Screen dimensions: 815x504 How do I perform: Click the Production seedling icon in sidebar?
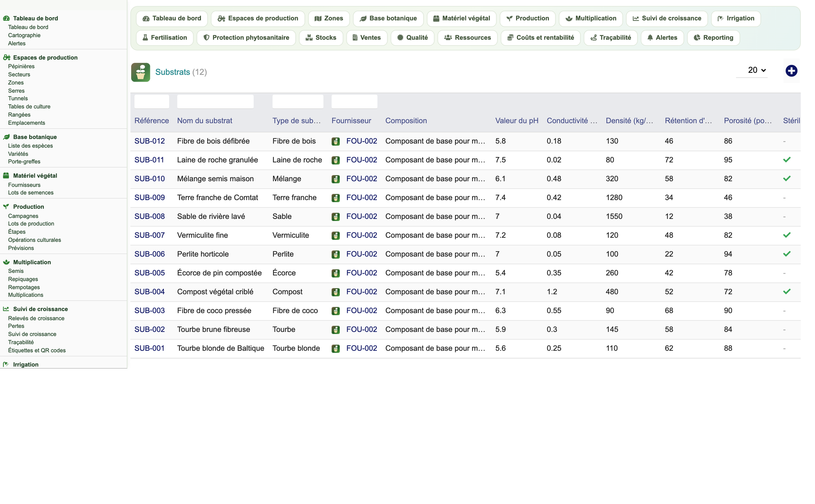pyautogui.click(x=6, y=207)
